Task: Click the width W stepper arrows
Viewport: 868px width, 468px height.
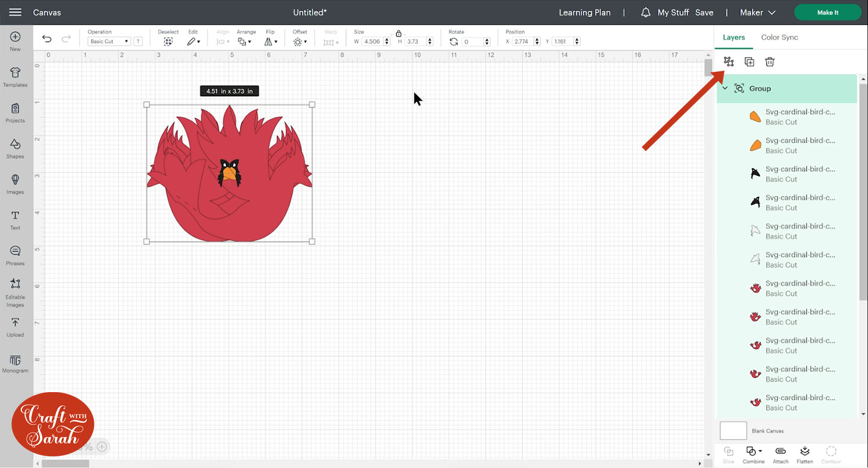Action: click(x=387, y=42)
